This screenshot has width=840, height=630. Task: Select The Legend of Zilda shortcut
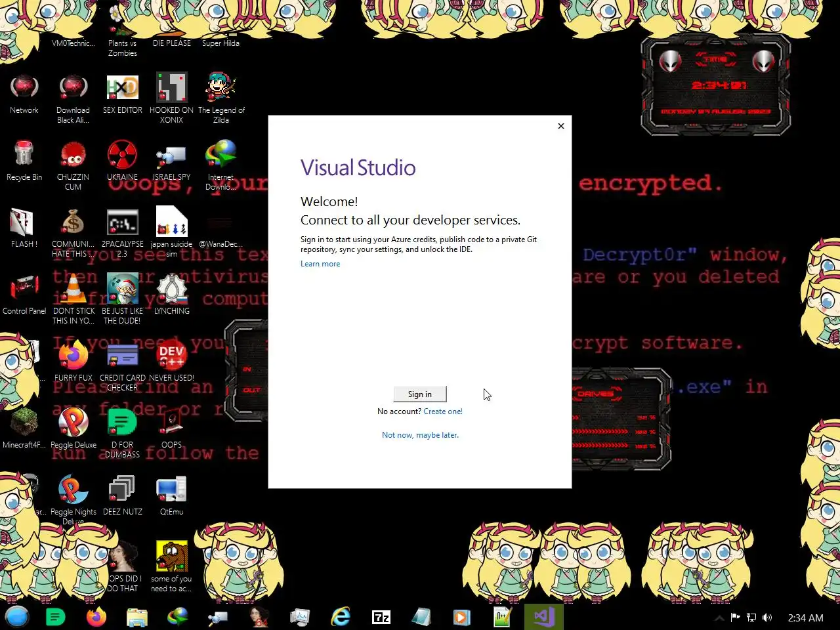(221, 98)
